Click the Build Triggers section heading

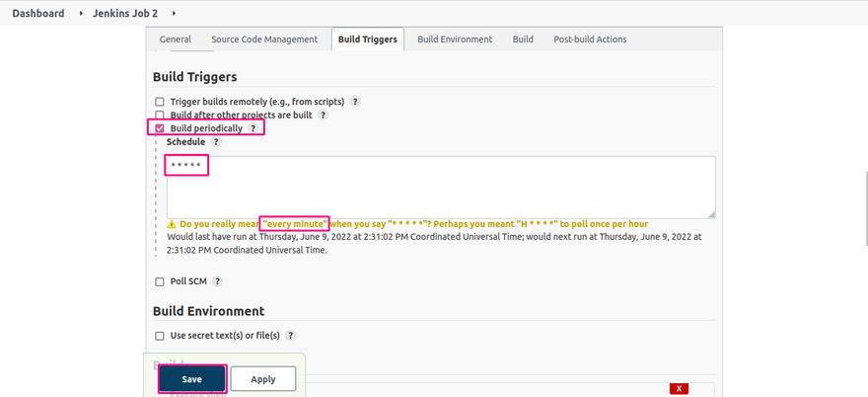195,76
